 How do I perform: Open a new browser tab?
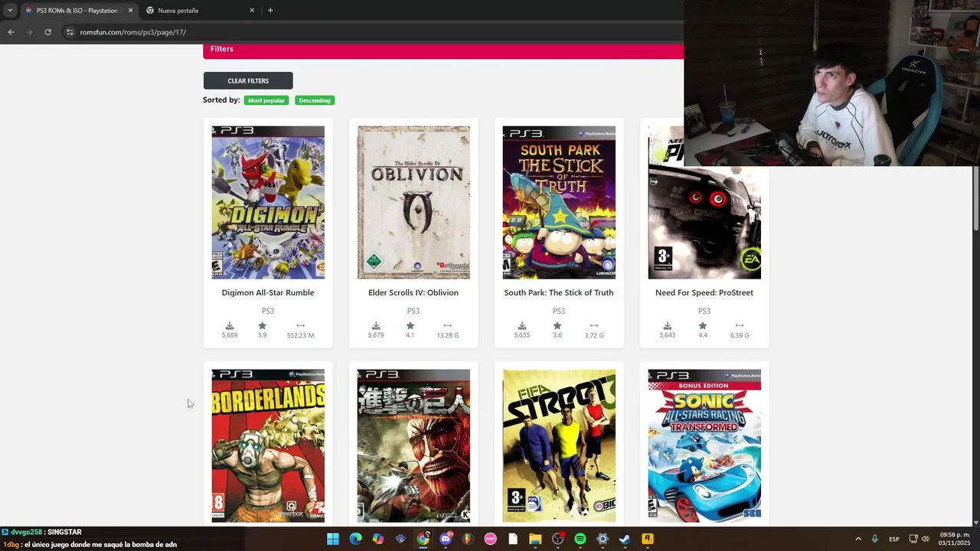270,10
